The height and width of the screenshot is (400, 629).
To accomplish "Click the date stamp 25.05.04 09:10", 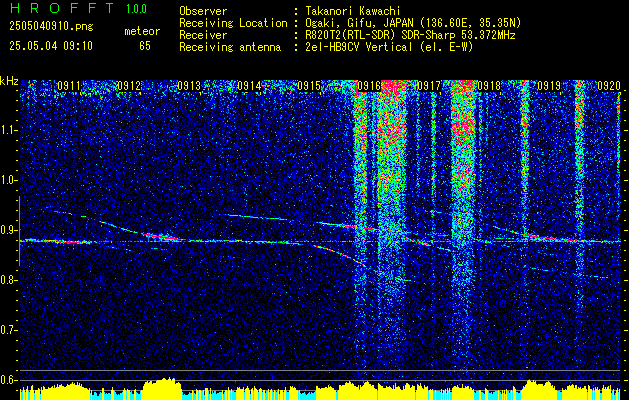I will [x=51, y=46].
